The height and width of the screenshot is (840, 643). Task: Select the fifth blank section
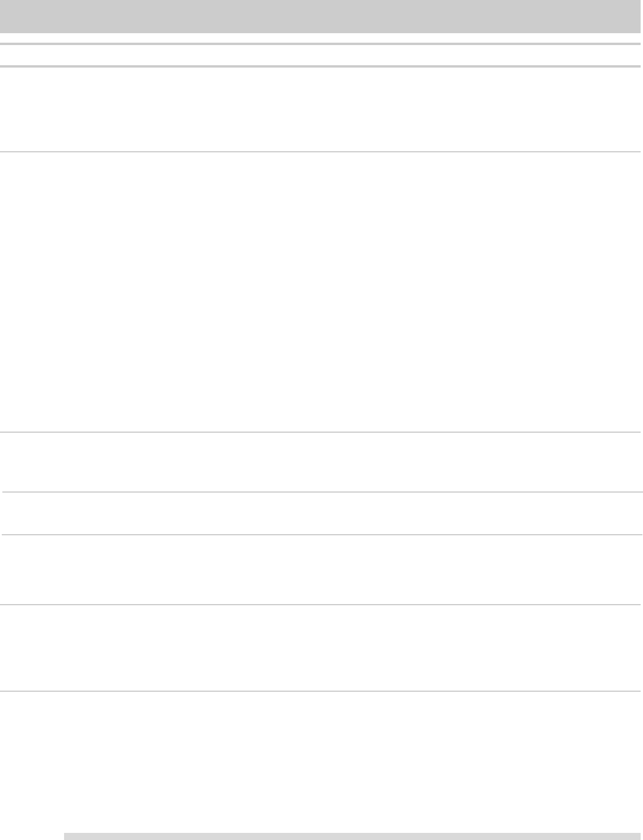[x=321, y=570]
